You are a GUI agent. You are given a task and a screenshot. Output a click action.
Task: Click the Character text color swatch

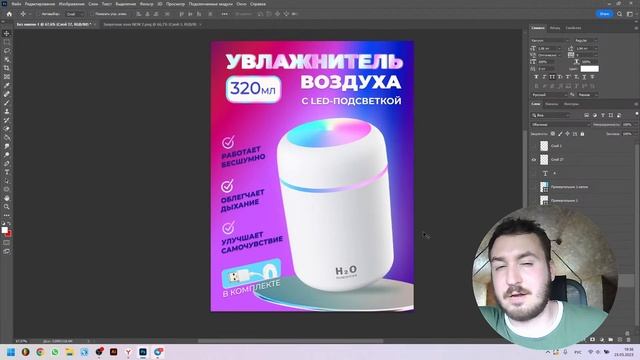(x=589, y=69)
